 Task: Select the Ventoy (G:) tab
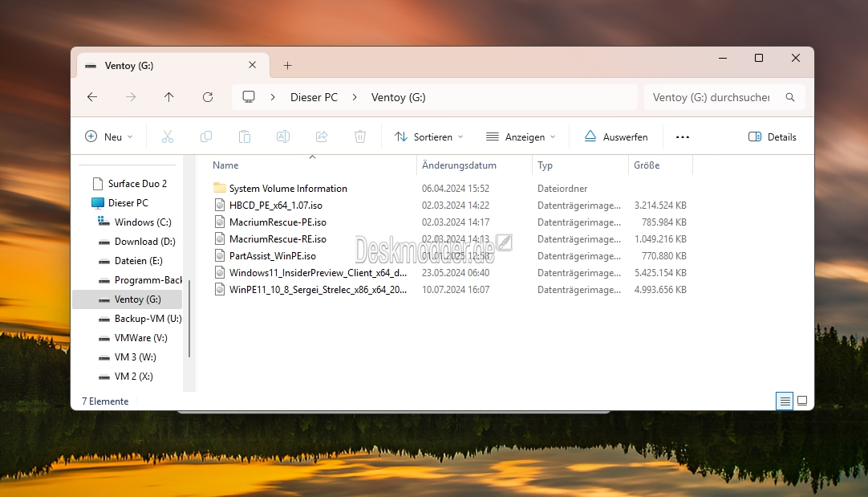tap(172, 65)
